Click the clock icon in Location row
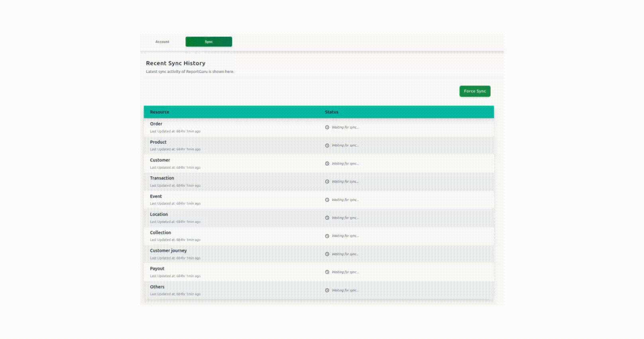Viewport: 644px width, 339px height. [x=327, y=218]
